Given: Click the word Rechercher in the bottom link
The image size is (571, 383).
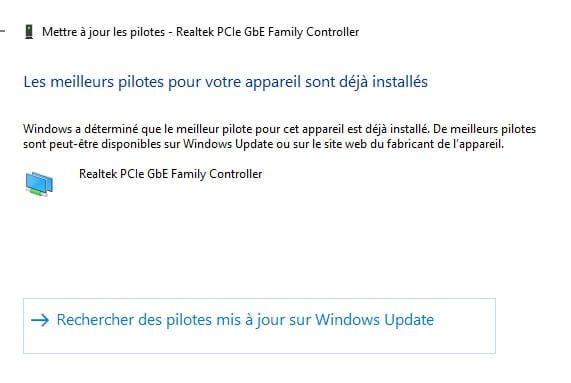Looking at the screenshot, I should 95,320.
